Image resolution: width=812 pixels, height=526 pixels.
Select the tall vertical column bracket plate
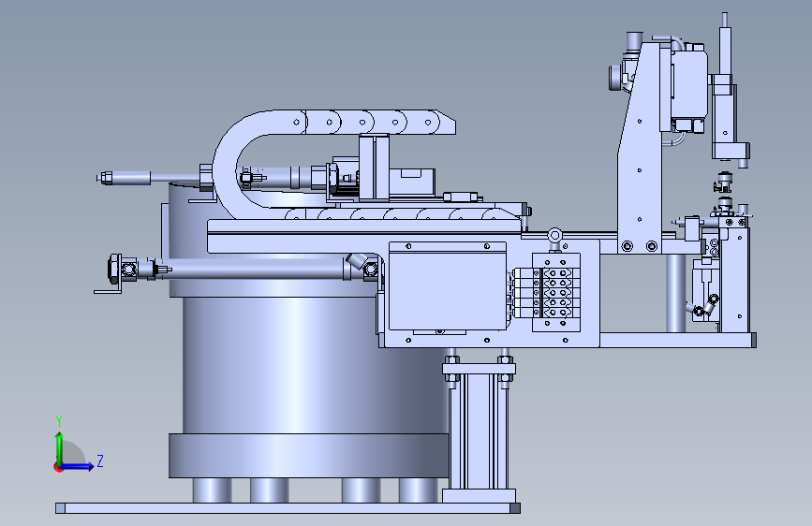tap(640, 148)
